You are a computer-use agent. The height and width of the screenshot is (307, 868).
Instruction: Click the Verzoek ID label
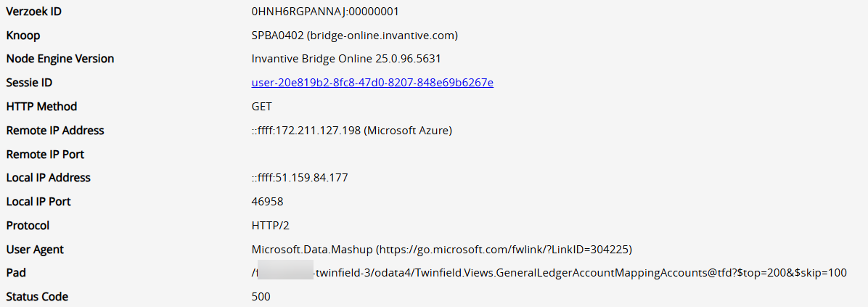pyautogui.click(x=33, y=12)
